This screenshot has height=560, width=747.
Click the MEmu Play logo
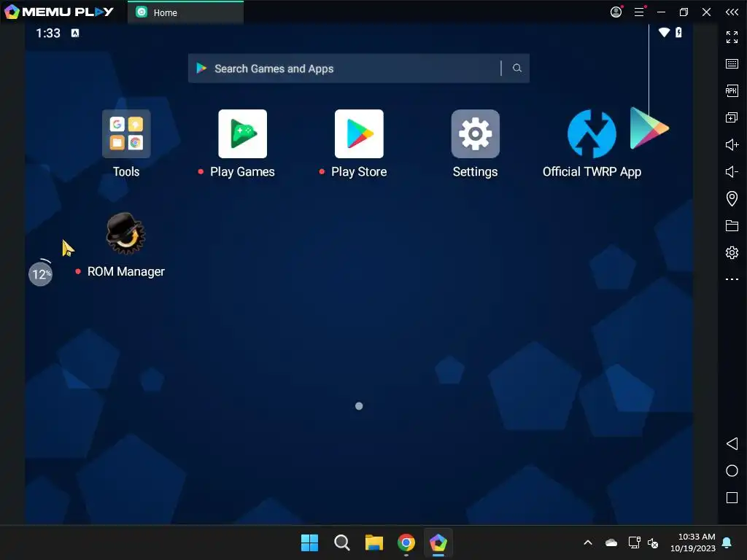(58, 12)
